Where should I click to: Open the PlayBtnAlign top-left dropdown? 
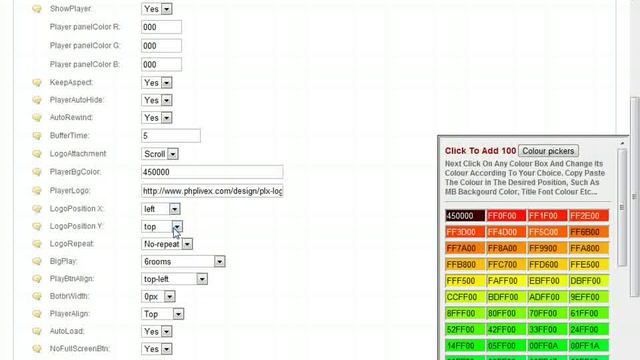[x=174, y=279]
